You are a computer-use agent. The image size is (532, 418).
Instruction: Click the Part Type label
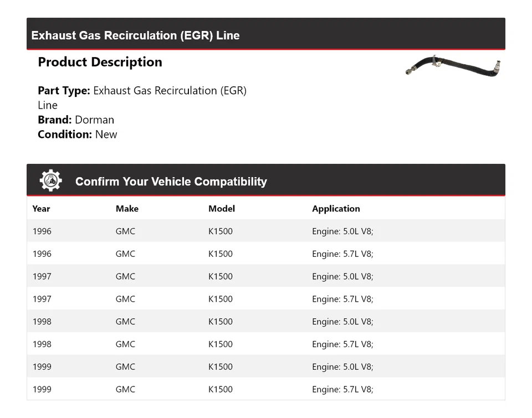(64, 90)
